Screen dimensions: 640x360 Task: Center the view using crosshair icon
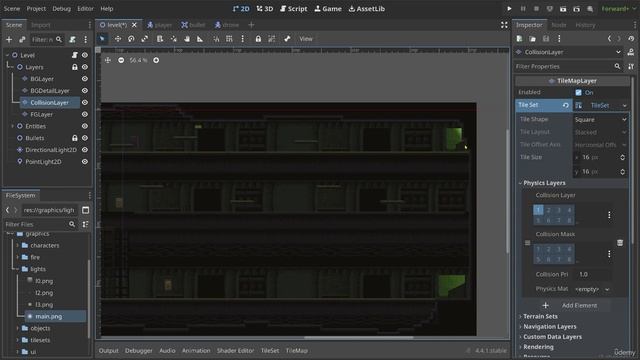(108, 60)
